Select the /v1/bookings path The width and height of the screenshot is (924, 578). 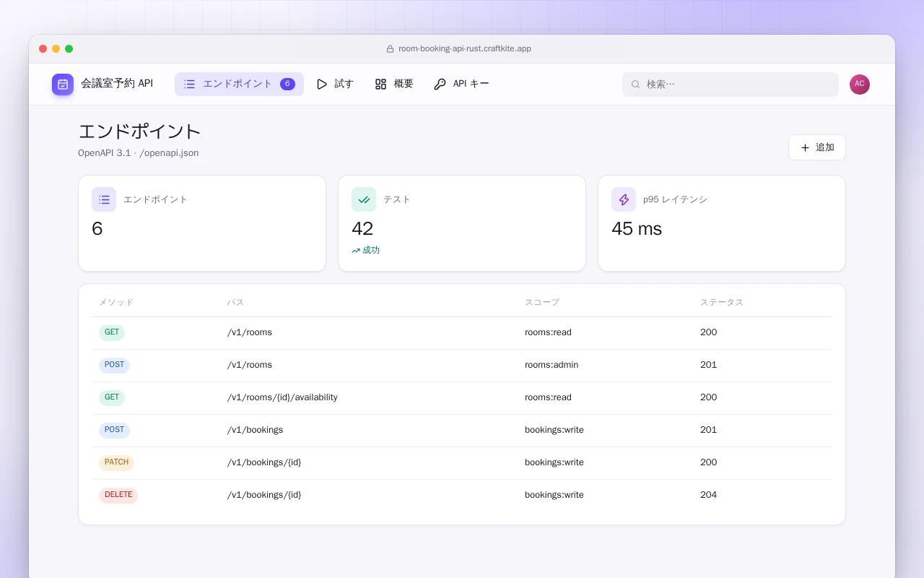(x=255, y=430)
